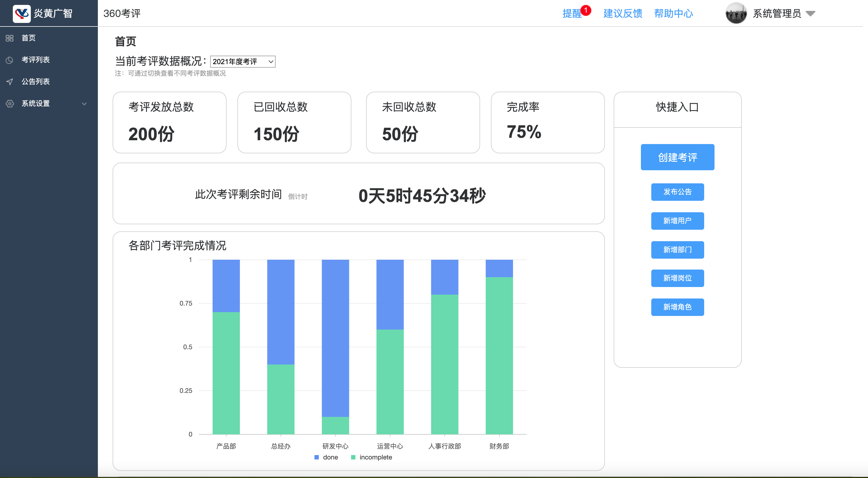868x478 pixels.
Task: Click the 各部门考评完成情况 chart title
Action: (177, 246)
